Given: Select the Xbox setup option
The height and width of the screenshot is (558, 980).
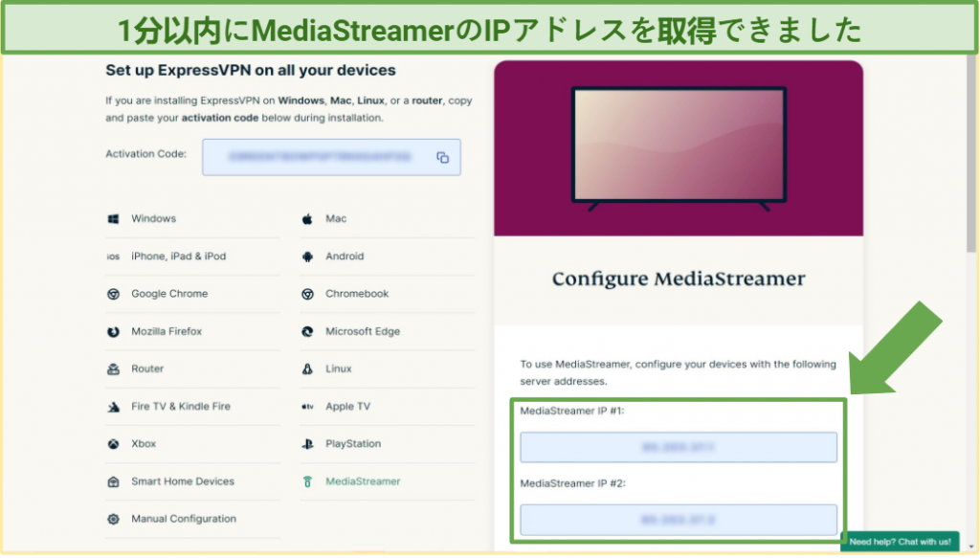Looking at the screenshot, I should click(x=144, y=444).
